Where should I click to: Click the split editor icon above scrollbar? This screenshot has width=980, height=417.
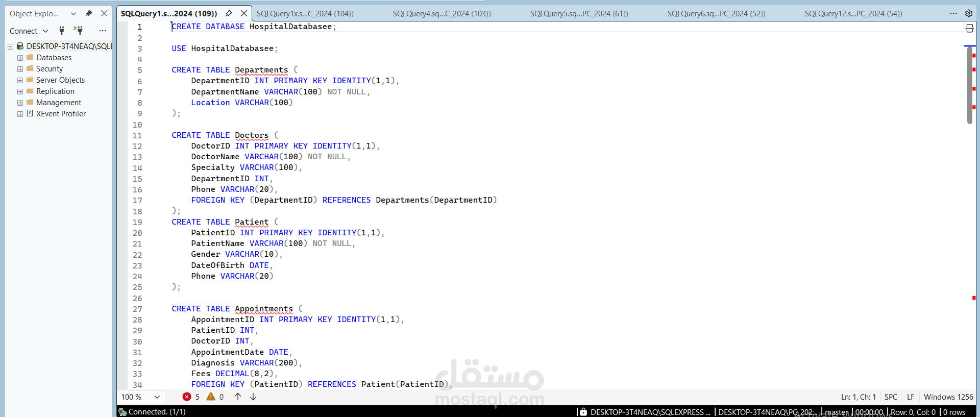click(970, 28)
